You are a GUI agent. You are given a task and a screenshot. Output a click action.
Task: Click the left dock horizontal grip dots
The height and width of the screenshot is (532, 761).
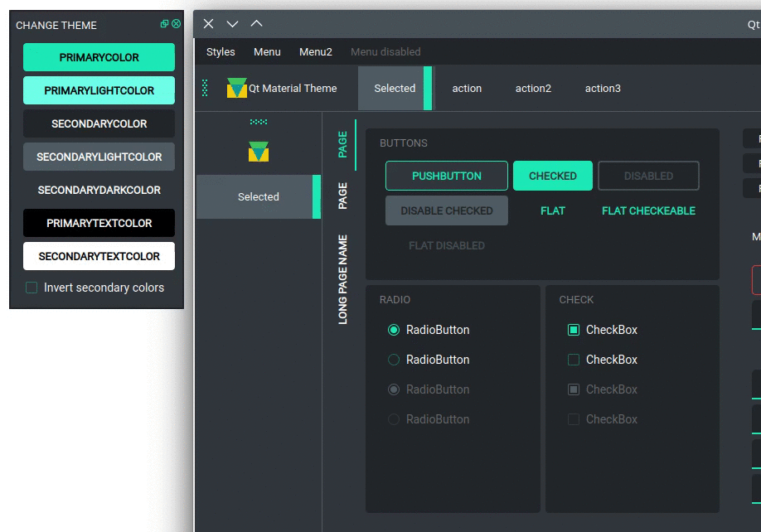(259, 122)
